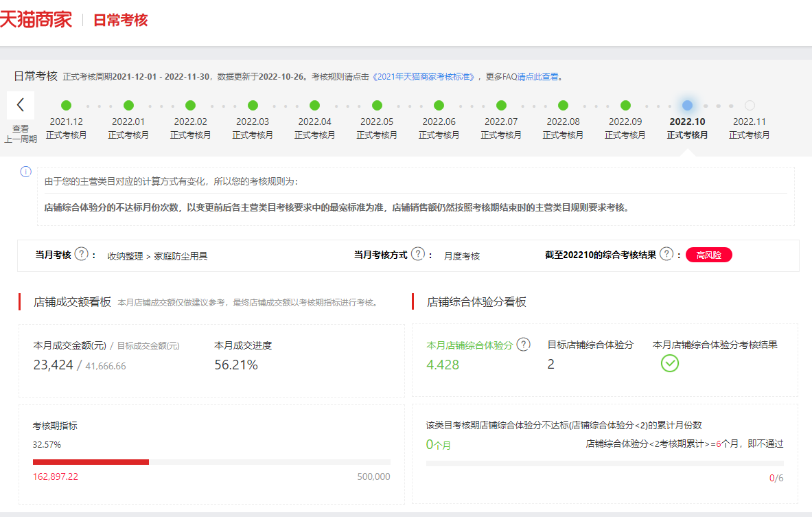
Task: Select the 2022.04 timeline month
Action: [315, 121]
